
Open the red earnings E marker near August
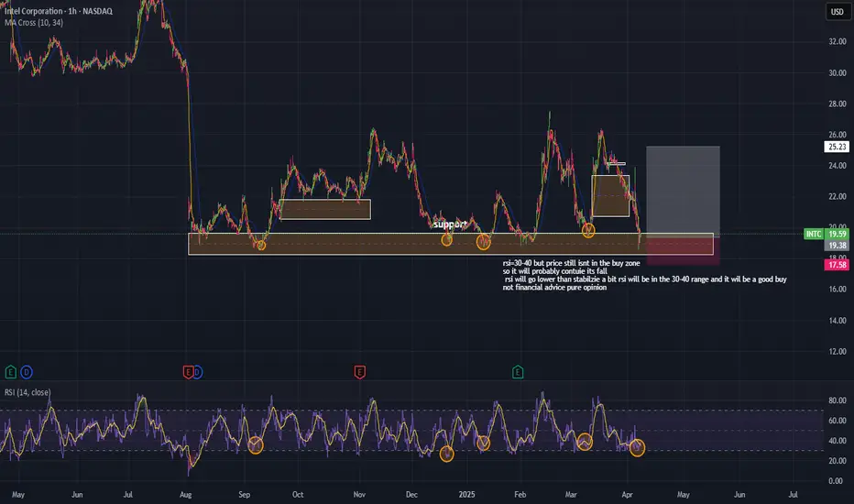tap(188, 372)
